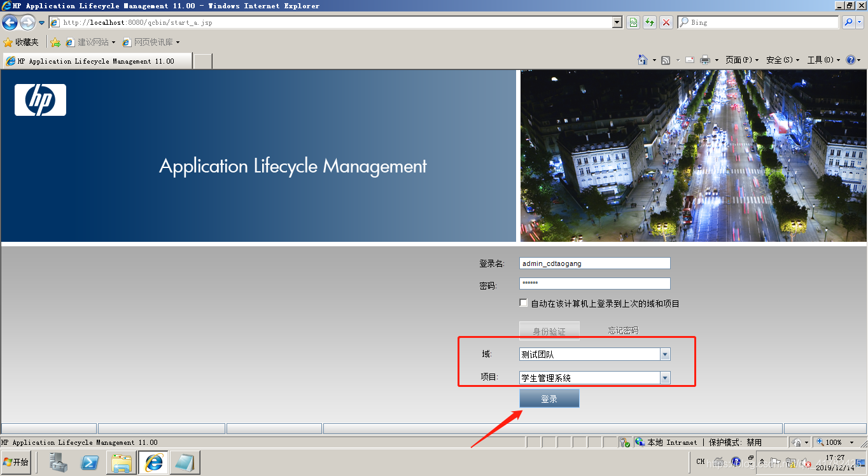Click the status bar privacy lock icon
Screen dimensions: 868x476
pyautogui.click(x=797, y=442)
